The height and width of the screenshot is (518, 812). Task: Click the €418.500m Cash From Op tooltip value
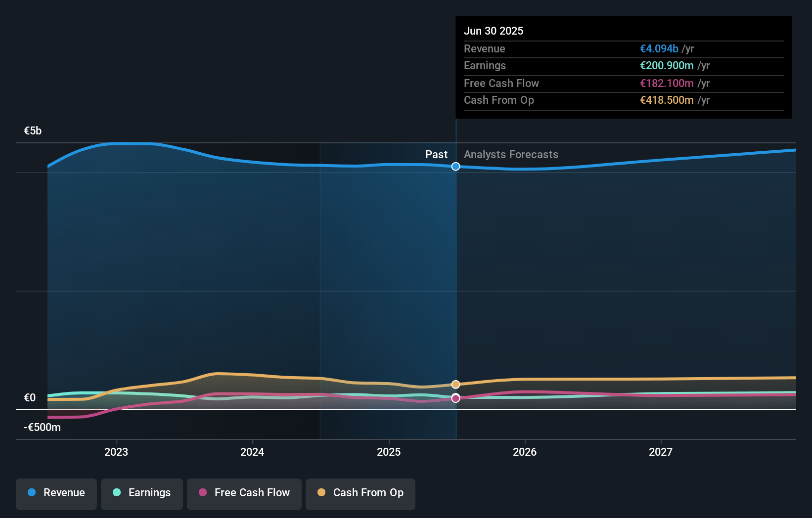[667, 100]
